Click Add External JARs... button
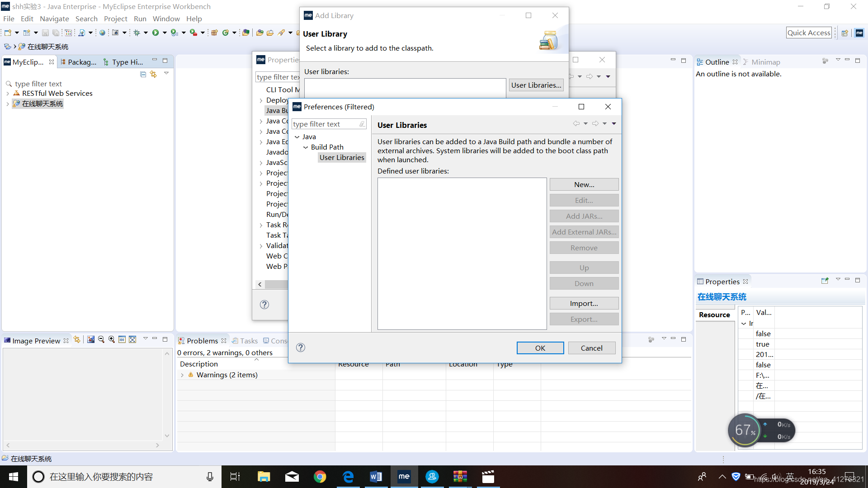Image resolution: width=868 pixels, height=488 pixels. 584,232
